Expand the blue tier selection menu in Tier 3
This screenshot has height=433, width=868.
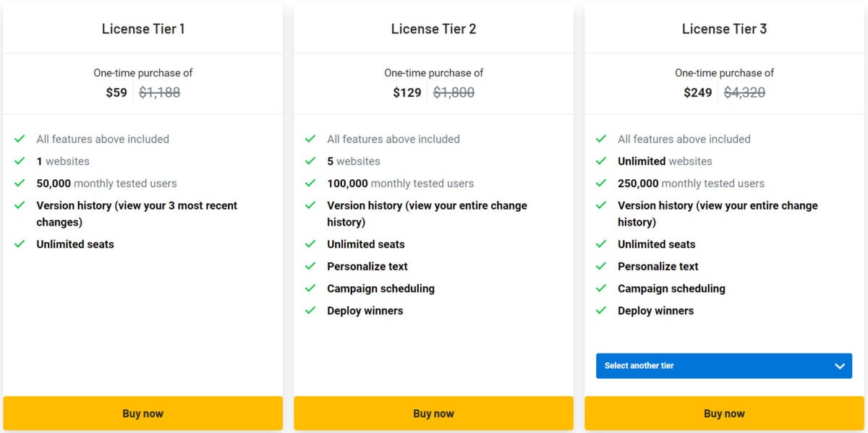723,366
